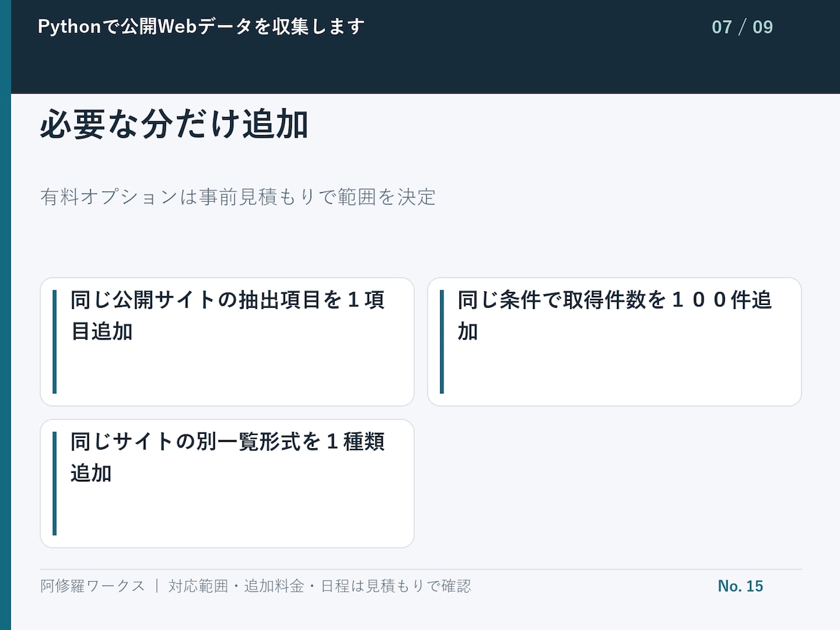Click the footer text '阿修羅ワークス'
The height and width of the screenshot is (630, 840).
coord(93,586)
